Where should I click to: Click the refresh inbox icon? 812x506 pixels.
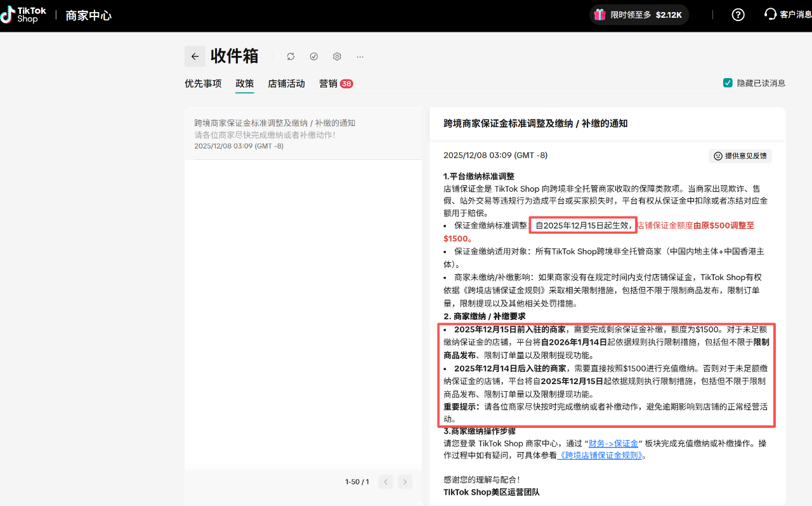(291, 57)
